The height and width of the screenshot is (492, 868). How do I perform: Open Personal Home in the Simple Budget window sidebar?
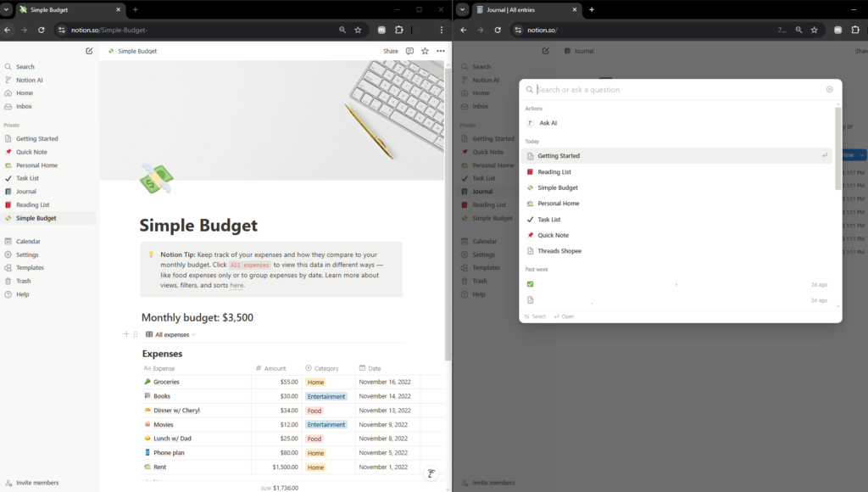pyautogui.click(x=36, y=165)
